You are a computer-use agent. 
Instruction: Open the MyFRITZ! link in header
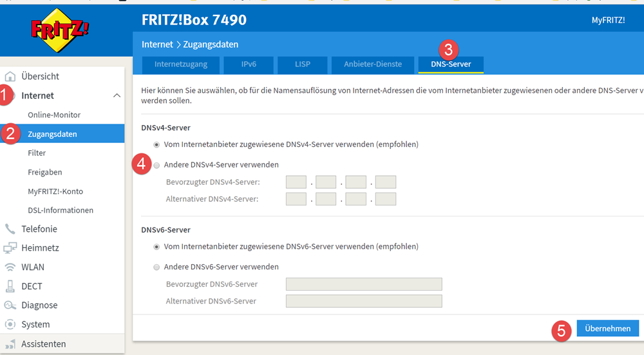[609, 20]
